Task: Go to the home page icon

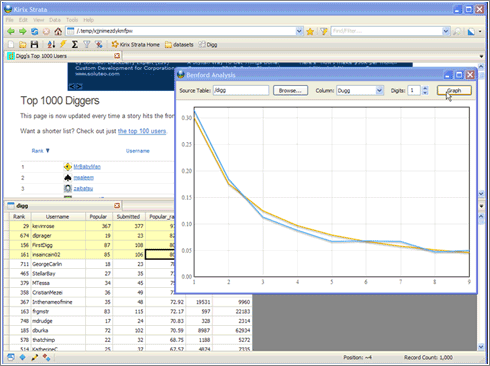Action: tap(58, 31)
